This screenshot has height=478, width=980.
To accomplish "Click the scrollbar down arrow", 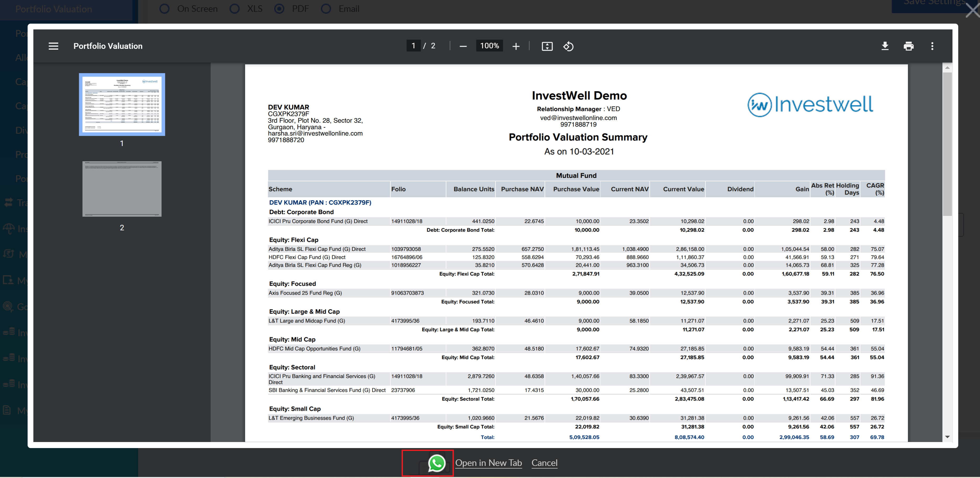I will pyautogui.click(x=947, y=437).
